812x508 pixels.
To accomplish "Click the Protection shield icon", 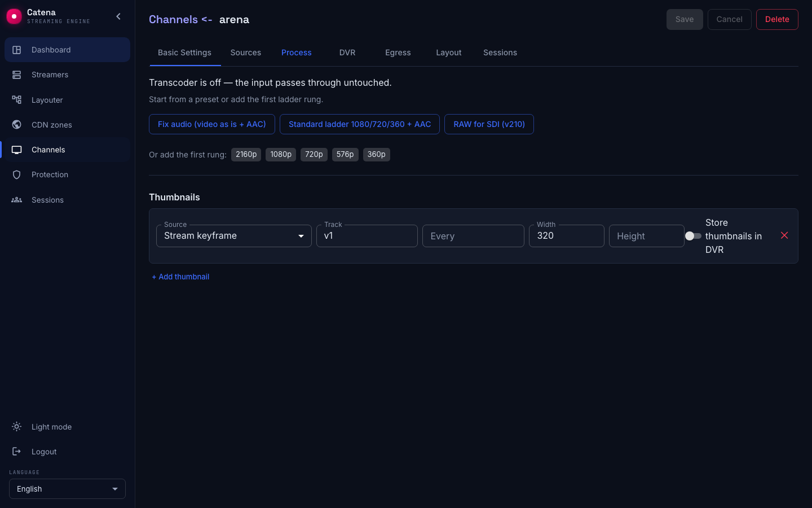I will pyautogui.click(x=17, y=174).
